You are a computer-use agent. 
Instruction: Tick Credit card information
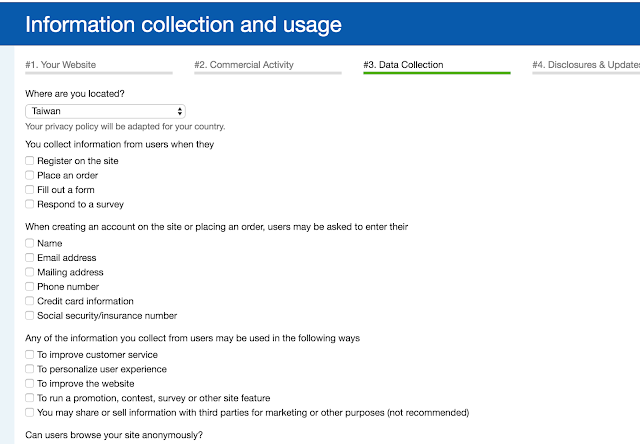pos(29,301)
